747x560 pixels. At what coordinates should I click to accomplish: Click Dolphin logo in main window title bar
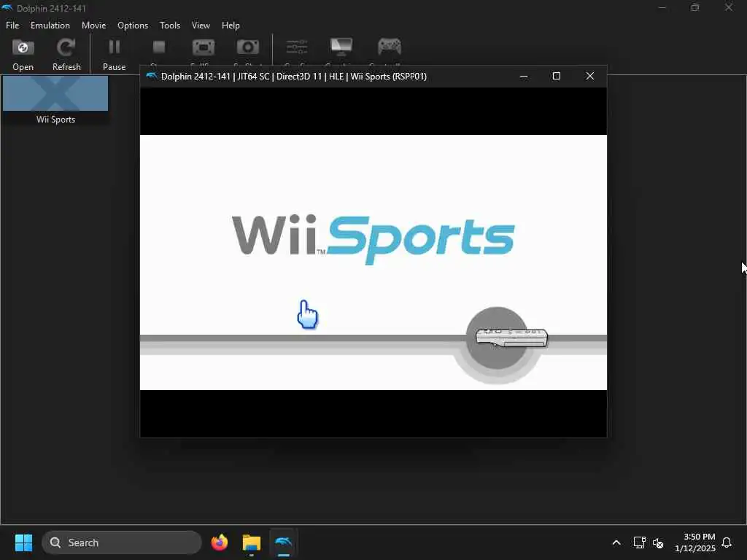click(x=7, y=8)
